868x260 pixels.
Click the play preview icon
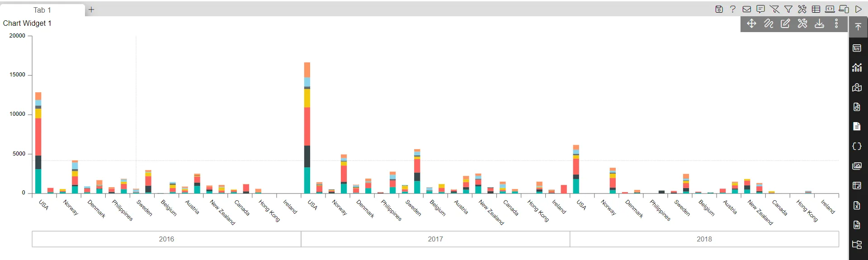(x=858, y=9)
